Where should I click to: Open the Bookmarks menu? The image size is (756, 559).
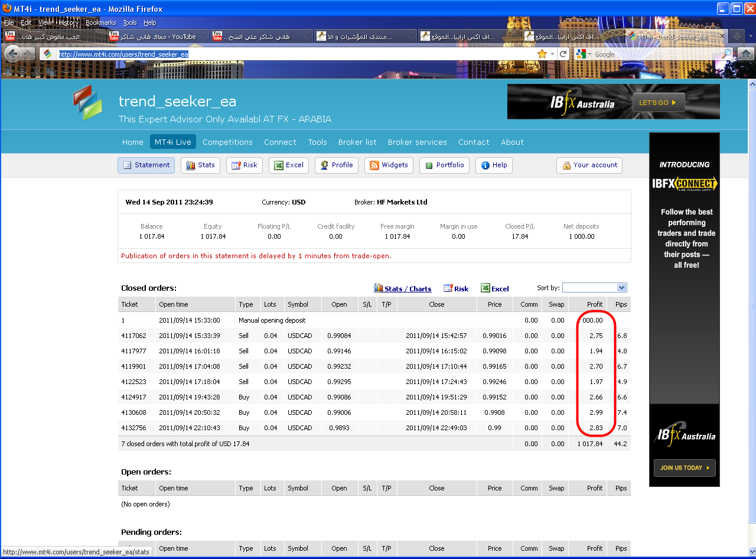(100, 22)
